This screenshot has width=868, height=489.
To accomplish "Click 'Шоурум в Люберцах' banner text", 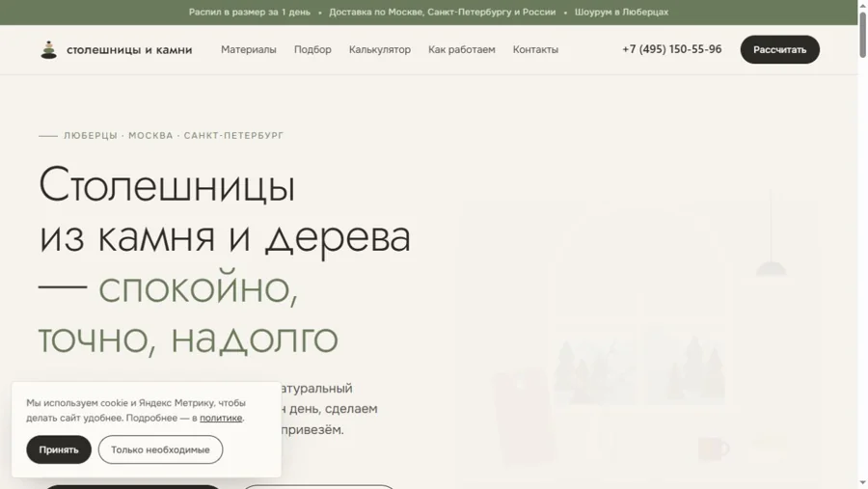I will pos(622,13).
